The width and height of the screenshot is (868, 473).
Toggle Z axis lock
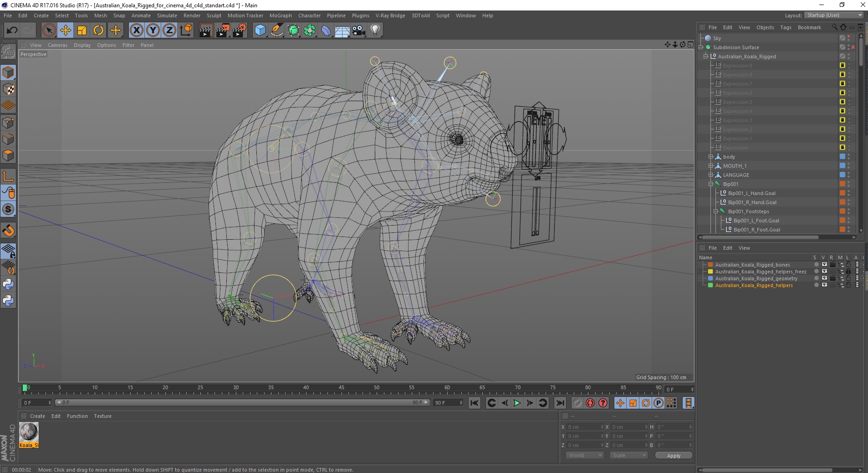pyautogui.click(x=169, y=31)
